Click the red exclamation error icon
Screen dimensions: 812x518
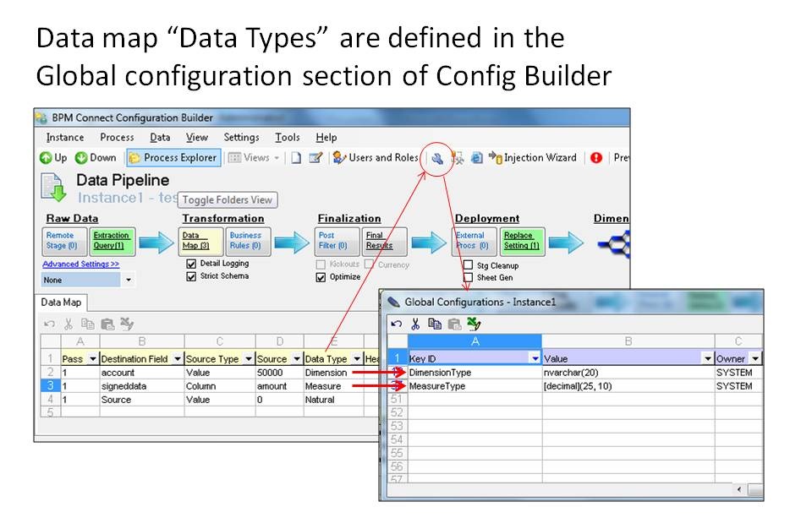click(x=596, y=159)
